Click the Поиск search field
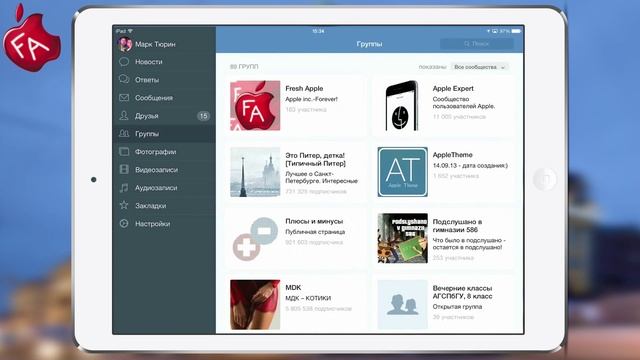The image size is (640, 360). pos(477,44)
